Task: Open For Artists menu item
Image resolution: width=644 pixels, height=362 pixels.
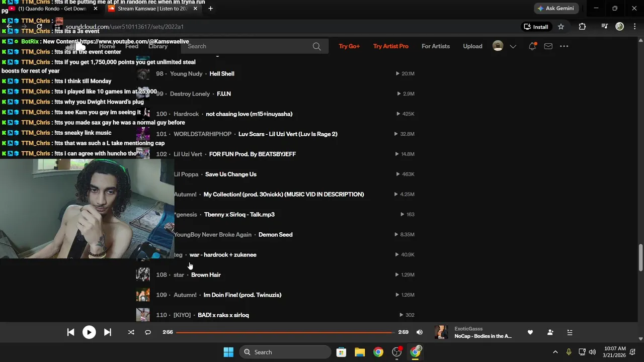Action: (436, 46)
